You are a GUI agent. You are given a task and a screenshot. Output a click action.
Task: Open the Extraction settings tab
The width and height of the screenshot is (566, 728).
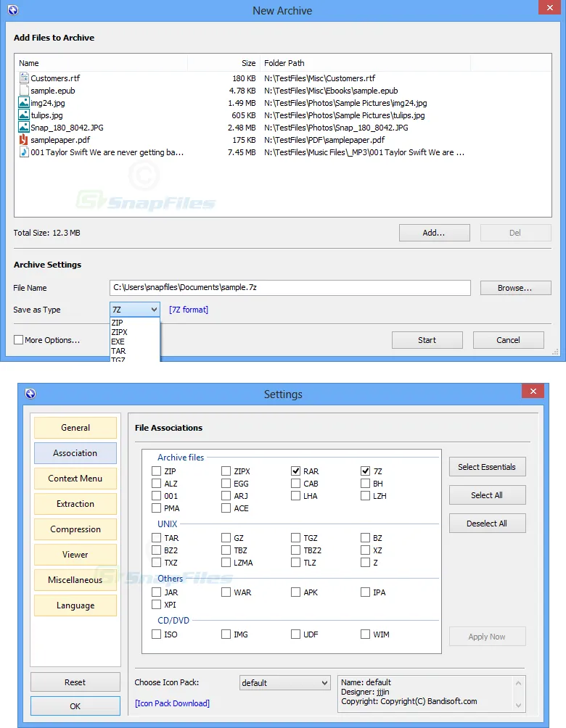[x=75, y=504]
